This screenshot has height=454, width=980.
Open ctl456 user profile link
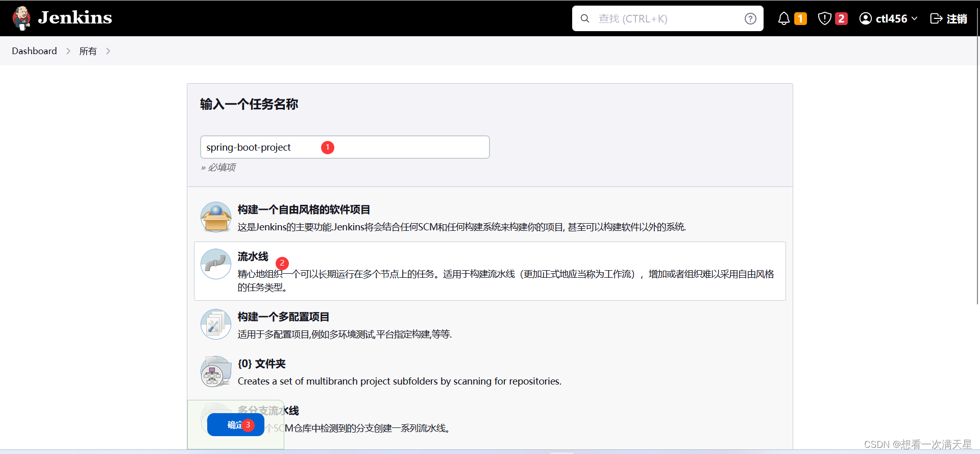(891, 18)
